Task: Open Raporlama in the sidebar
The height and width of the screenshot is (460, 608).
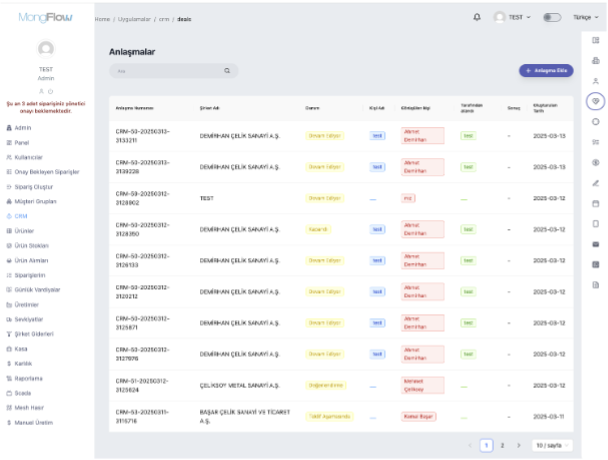Action: [28, 378]
